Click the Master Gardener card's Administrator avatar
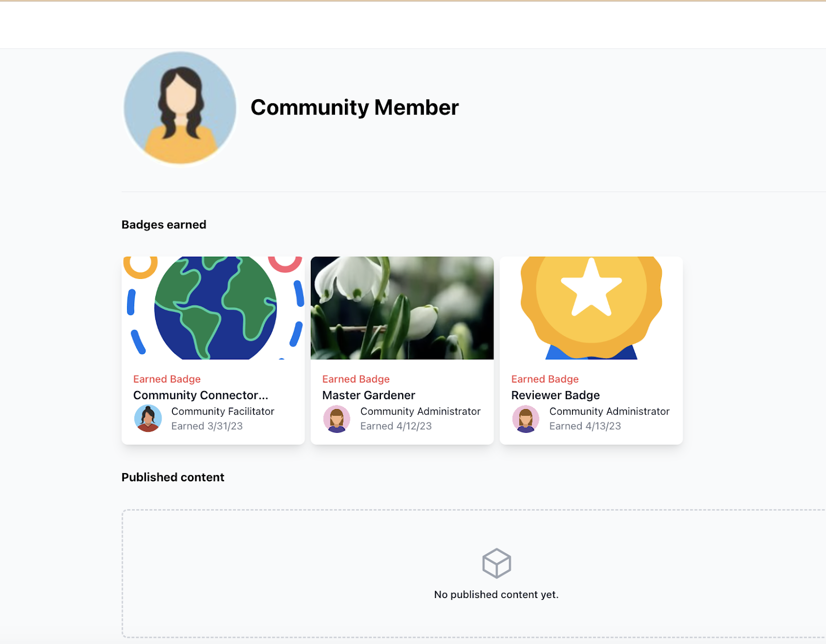826x644 pixels. click(337, 418)
